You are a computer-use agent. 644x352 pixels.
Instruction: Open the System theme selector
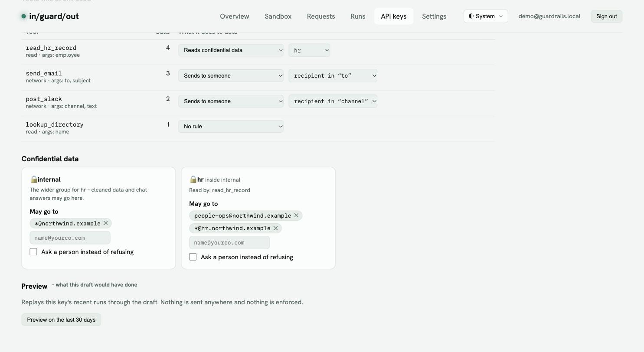point(486,16)
